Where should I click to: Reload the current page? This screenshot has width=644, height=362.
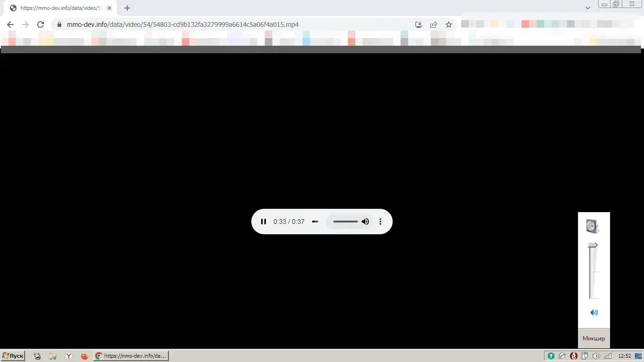pos(41,25)
